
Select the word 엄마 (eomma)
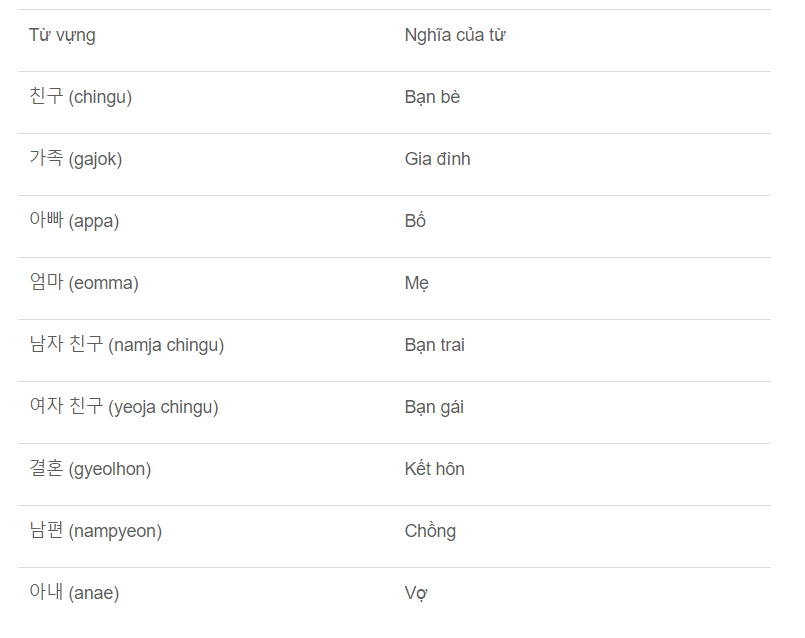[x=84, y=283]
